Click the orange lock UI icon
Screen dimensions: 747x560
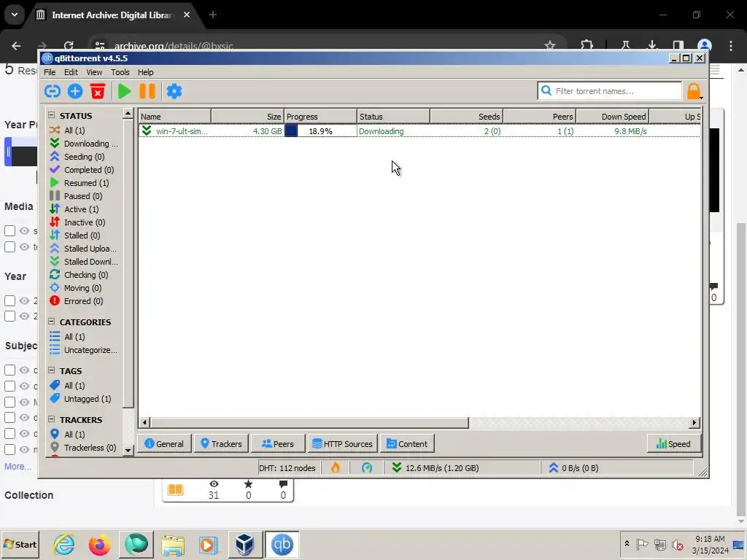coord(694,91)
